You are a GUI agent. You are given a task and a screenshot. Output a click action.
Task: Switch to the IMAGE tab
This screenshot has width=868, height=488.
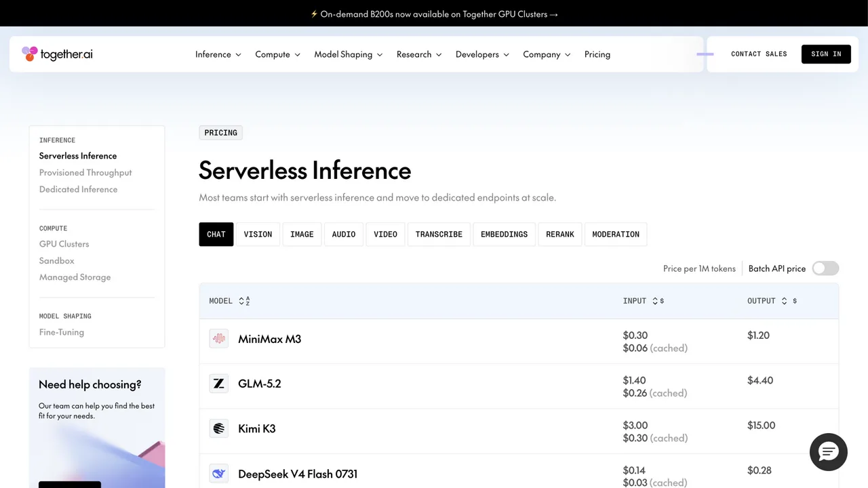pyautogui.click(x=302, y=234)
